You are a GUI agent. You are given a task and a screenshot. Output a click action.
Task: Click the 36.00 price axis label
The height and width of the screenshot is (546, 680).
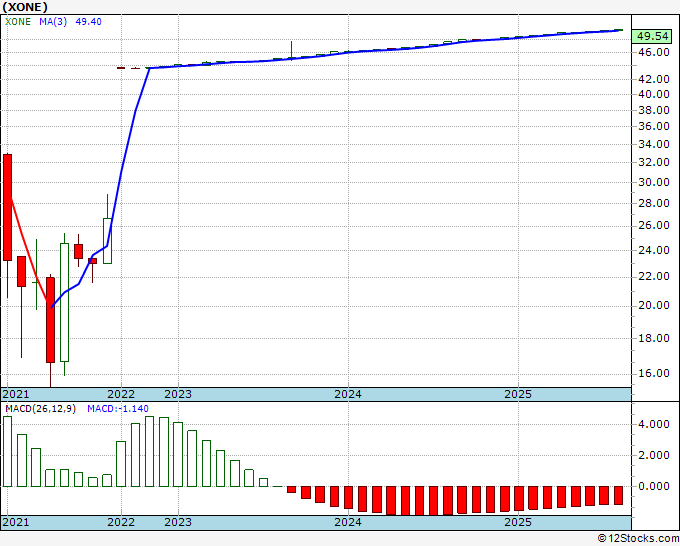654,126
